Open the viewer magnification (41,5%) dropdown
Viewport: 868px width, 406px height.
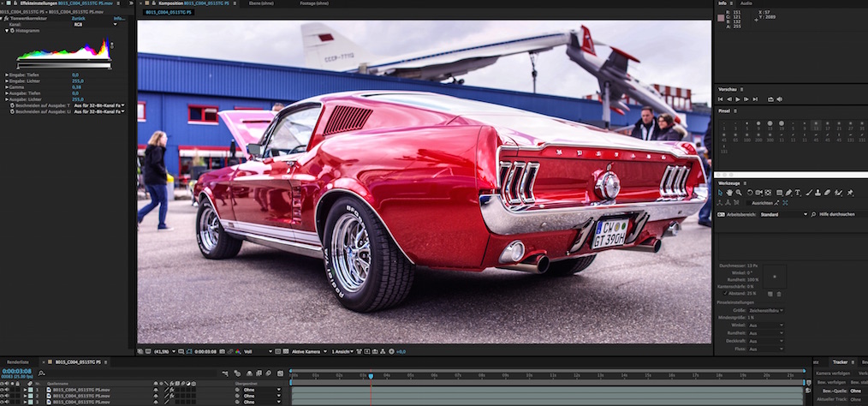click(x=163, y=351)
